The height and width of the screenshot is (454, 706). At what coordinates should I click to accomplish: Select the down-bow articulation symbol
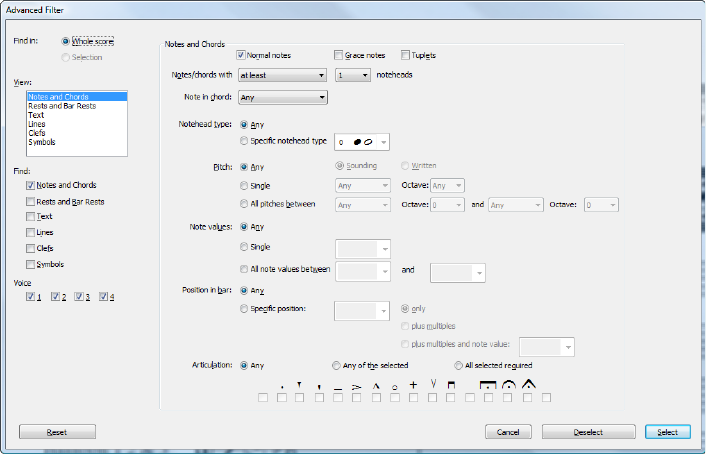(x=451, y=385)
